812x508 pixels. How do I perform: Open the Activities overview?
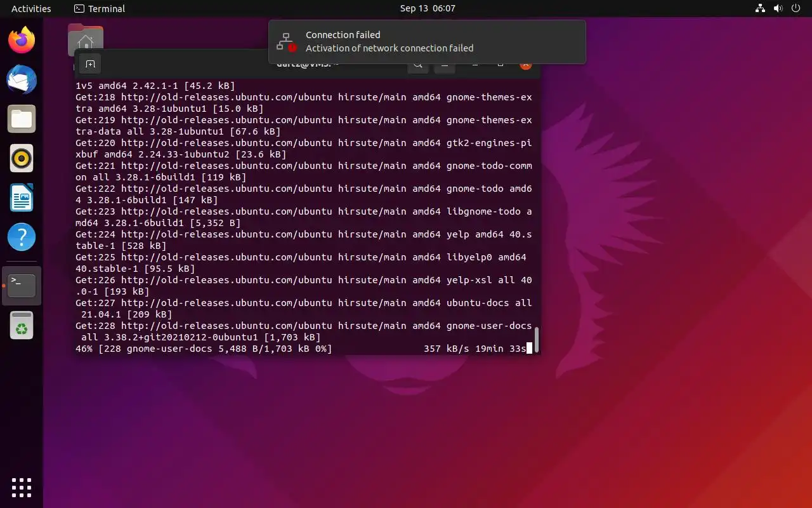(x=31, y=9)
